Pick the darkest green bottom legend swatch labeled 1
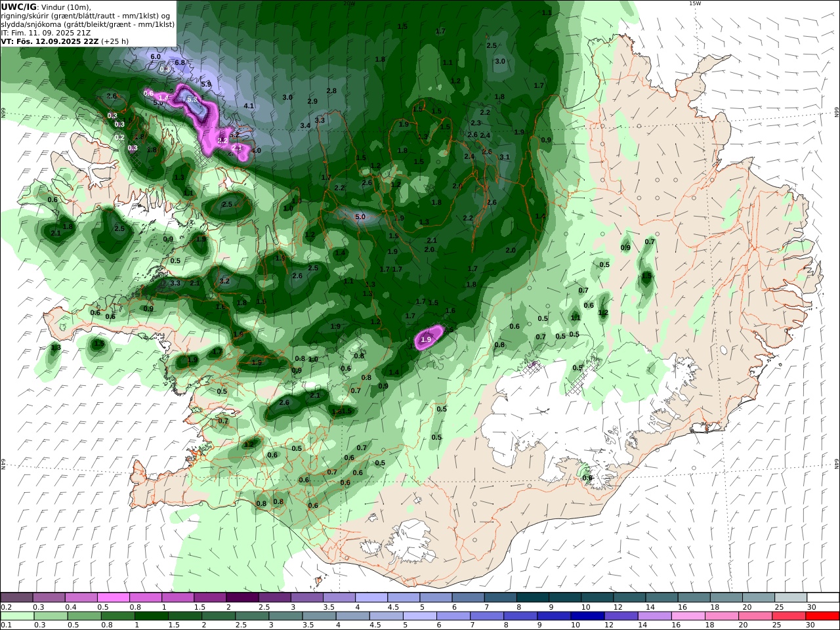Viewport: 840px width, 630px height. 151,616
